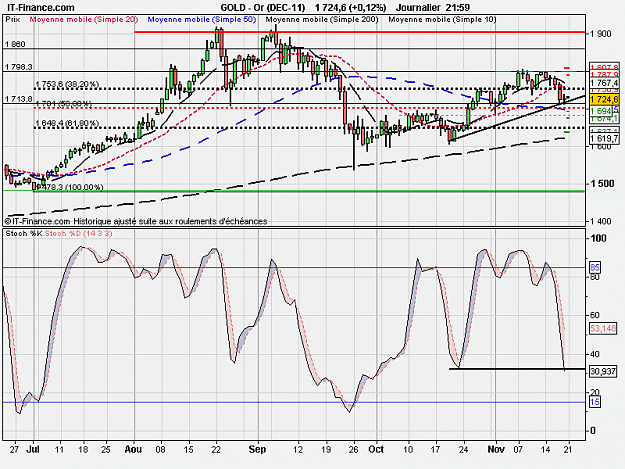This screenshot has height=469, width=625.
Task: Click the 1 753,8 (38,20%) Fibonacci label
Action: [x=67, y=84]
